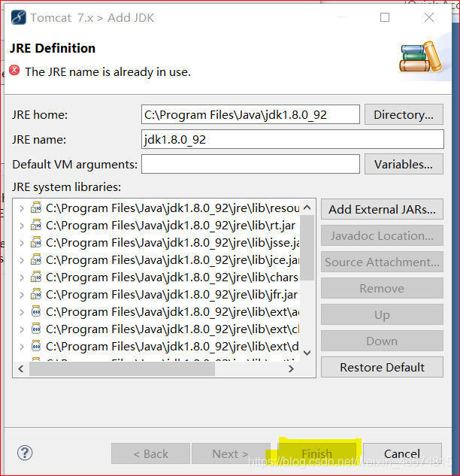Expand the jfr.jar library entry

click(22, 295)
